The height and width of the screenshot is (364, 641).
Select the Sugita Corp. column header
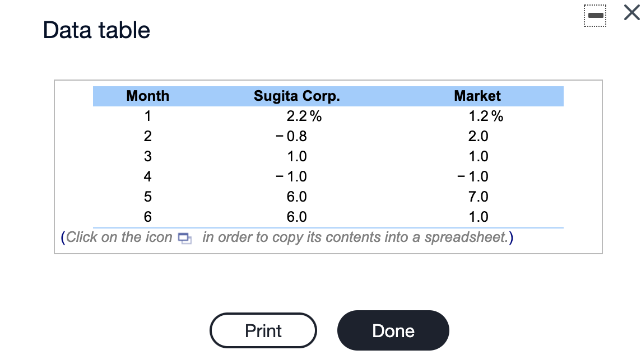coord(298,96)
